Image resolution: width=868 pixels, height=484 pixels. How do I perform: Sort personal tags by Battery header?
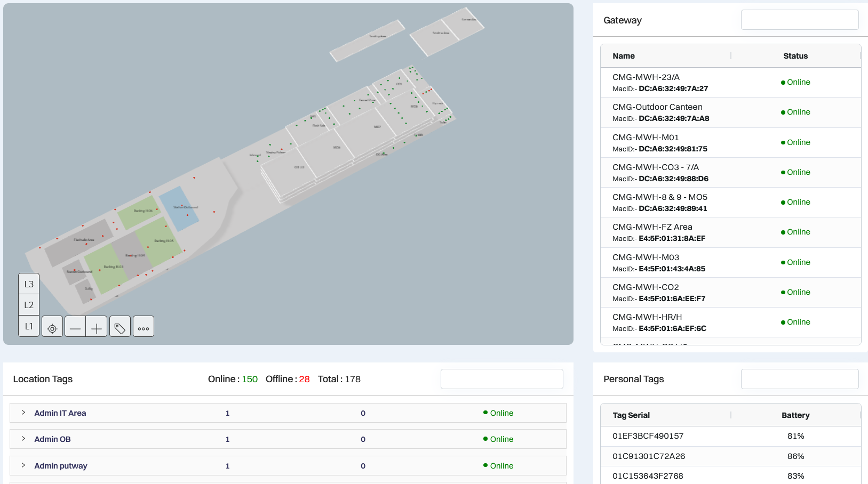click(x=795, y=415)
